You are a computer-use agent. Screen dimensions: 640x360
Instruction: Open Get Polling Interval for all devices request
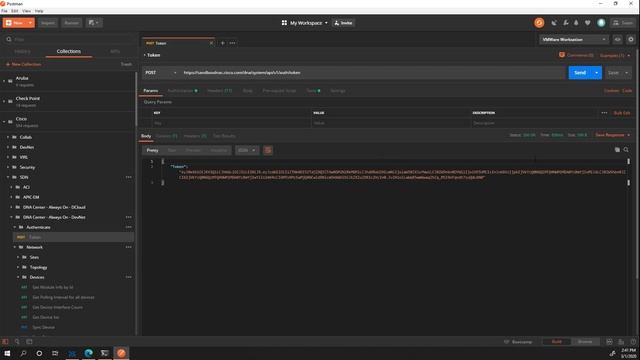pyautogui.click(x=63, y=297)
